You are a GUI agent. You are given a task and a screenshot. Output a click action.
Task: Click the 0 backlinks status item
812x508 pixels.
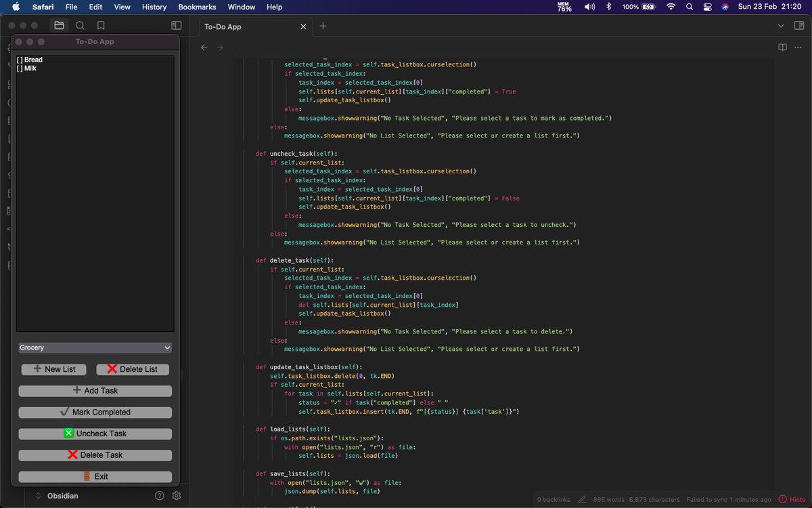click(554, 499)
